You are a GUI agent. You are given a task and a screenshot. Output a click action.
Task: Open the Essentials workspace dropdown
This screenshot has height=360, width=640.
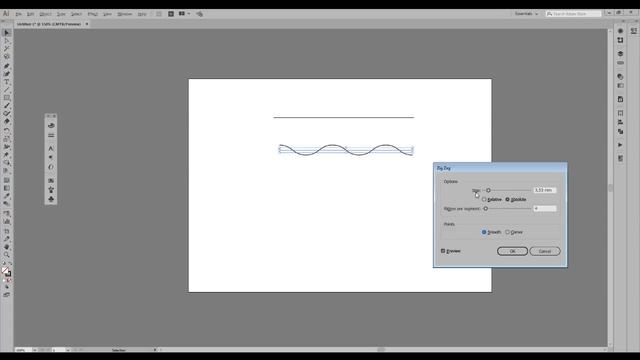(526, 14)
